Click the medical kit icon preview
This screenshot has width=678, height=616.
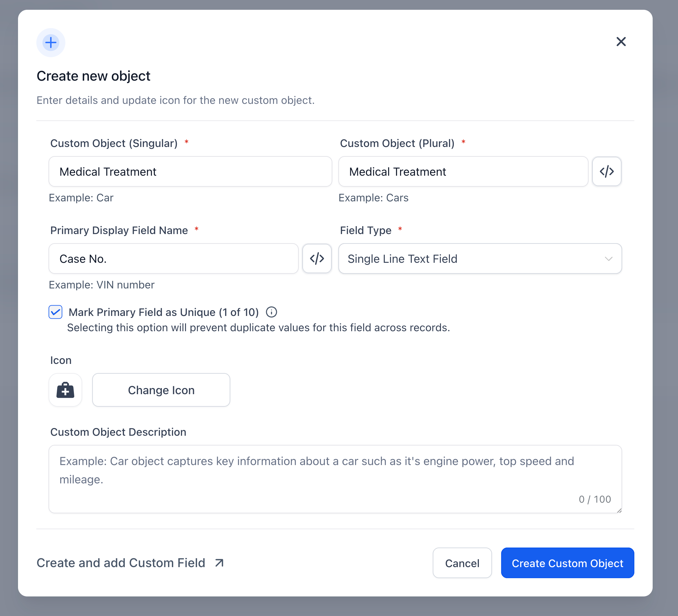click(65, 390)
